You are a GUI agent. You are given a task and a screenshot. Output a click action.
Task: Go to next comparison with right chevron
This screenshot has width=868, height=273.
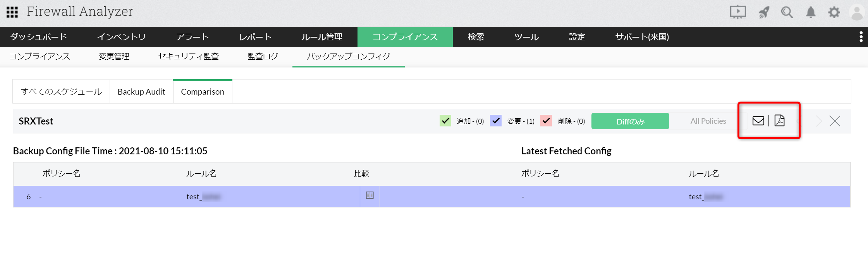818,121
